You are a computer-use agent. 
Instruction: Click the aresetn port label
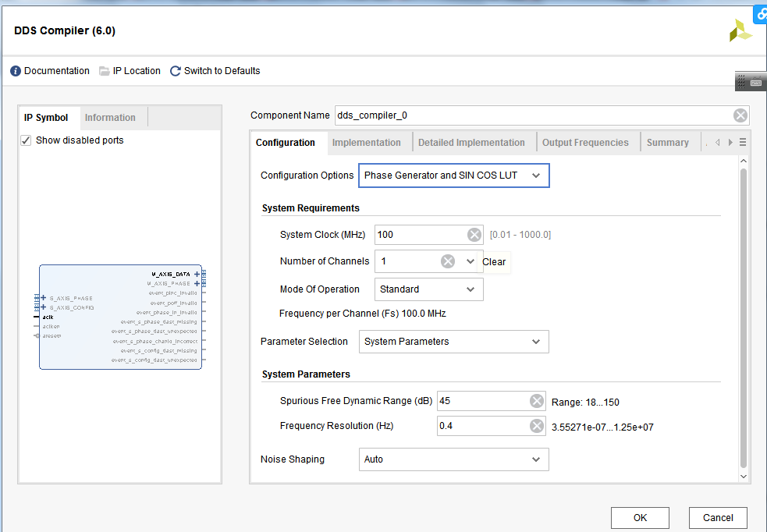(x=51, y=336)
